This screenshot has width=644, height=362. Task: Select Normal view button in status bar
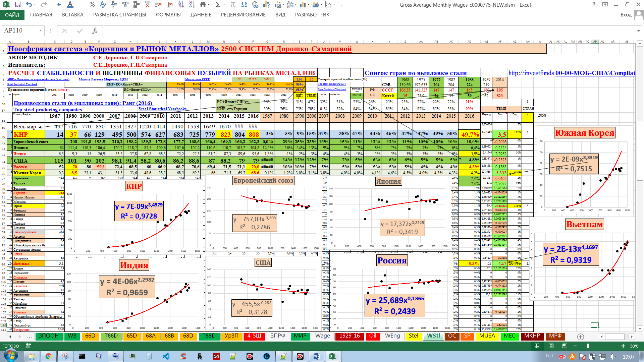pos(537,346)
